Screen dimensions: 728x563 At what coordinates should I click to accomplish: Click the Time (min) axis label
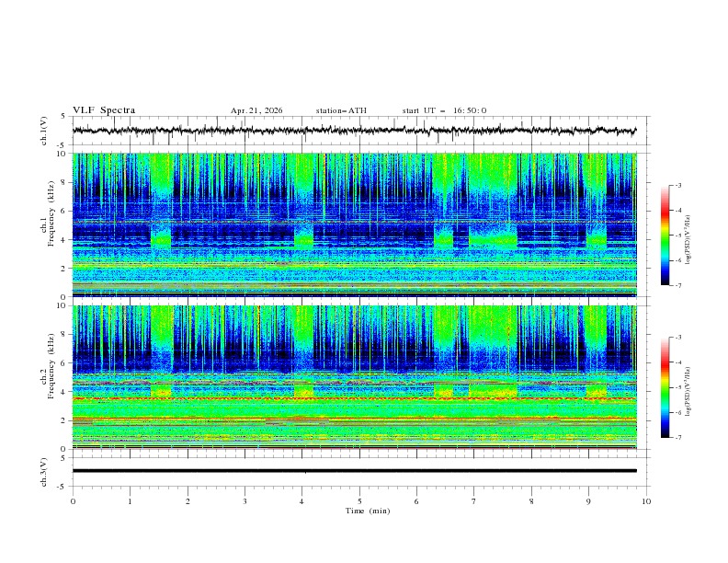point(368,511)
